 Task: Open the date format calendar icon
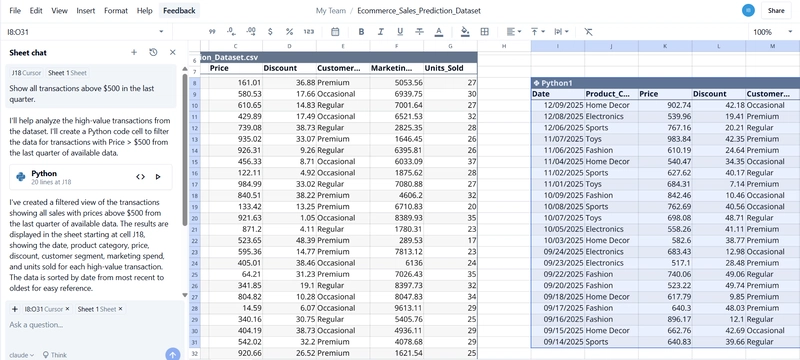point(335,32)
